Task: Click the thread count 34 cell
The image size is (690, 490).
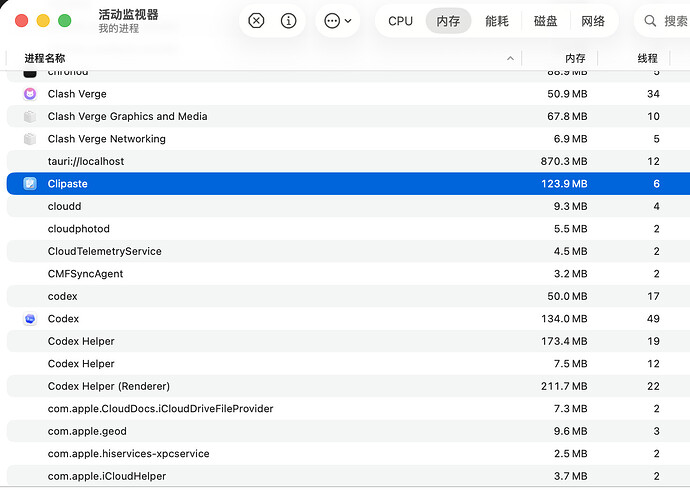Action: coord(653,94)
